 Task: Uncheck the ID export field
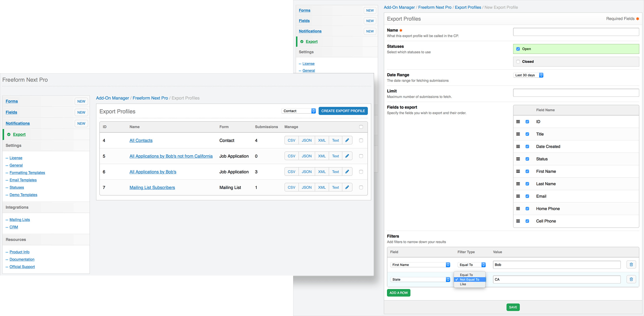pos(527,122)
